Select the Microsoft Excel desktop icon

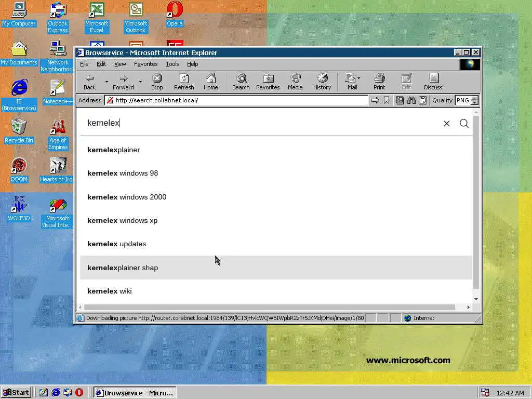tap(97, 18)
